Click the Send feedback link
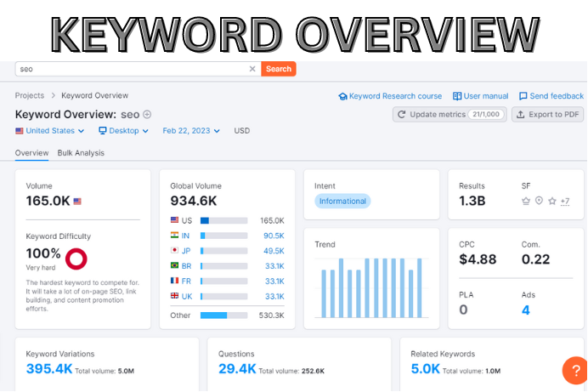This screenshot has height=392, width=588. (551, 96)
